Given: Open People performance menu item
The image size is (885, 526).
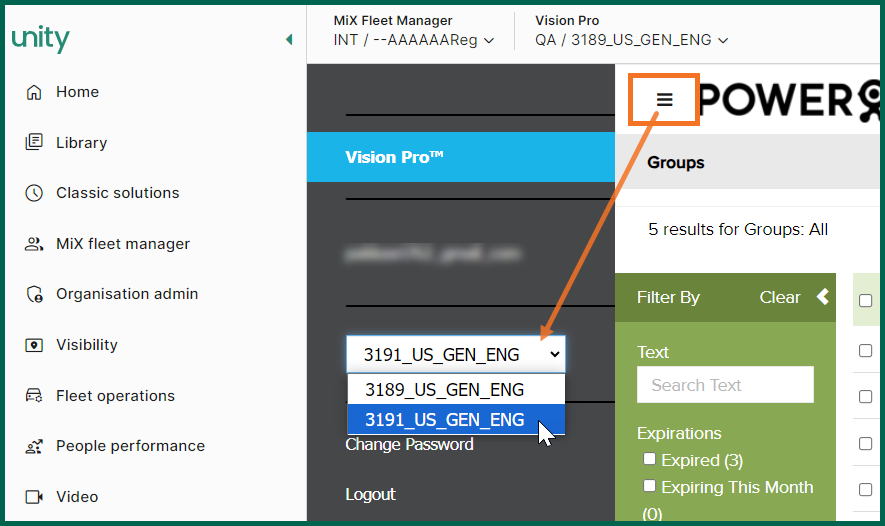Looking at the screenshot, I should click(x=130, y=446).
